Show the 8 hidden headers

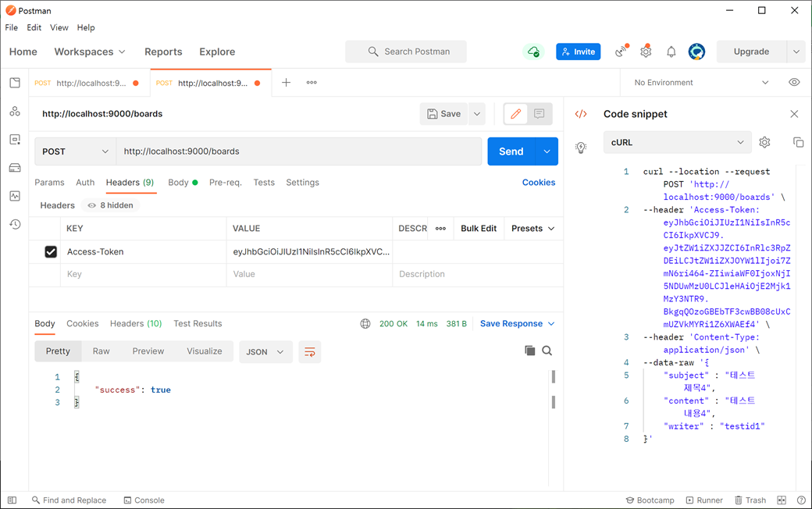pyautogui.click(x=110, y=205)
